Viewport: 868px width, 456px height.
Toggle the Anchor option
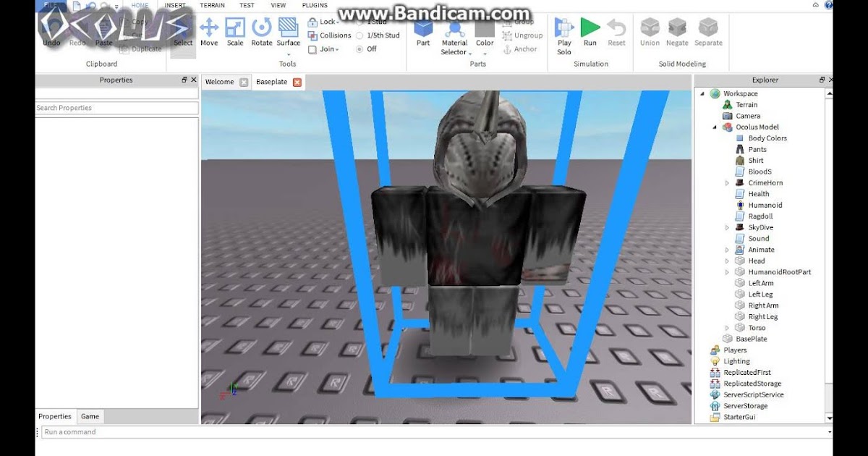coord(519,49)
